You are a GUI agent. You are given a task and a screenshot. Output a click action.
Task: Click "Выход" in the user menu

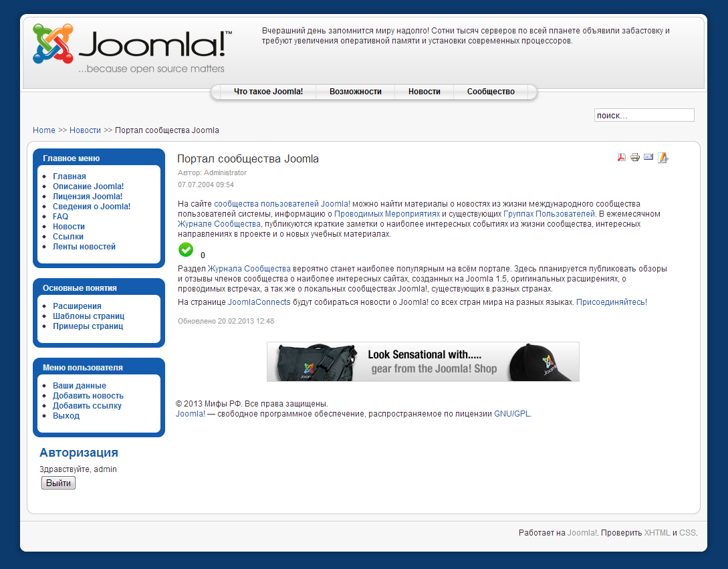66,416
